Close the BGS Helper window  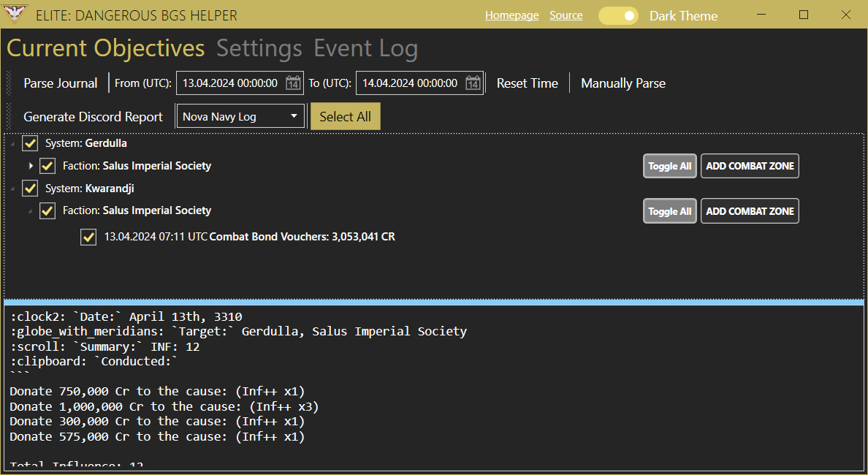[846, 15]
